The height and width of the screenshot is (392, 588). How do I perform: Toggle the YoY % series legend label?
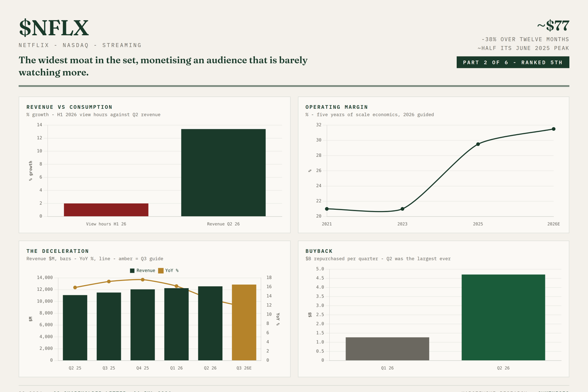click(171, 270)
